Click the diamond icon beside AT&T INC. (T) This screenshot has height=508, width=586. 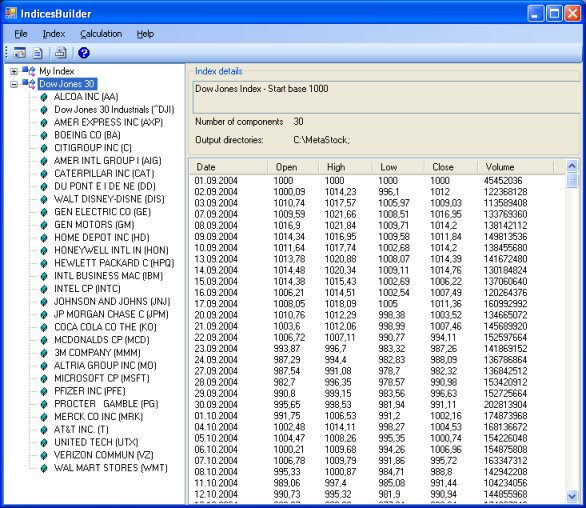point(44,430)
